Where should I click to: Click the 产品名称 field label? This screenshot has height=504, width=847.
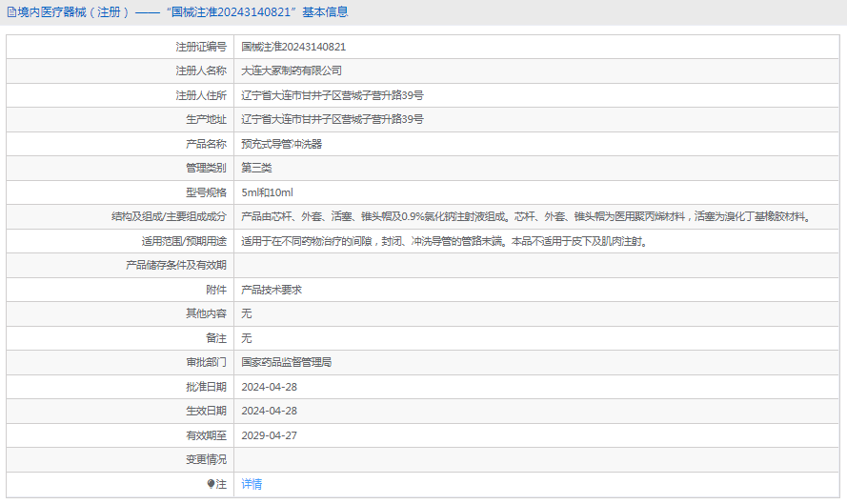click(x=207, y=144)
